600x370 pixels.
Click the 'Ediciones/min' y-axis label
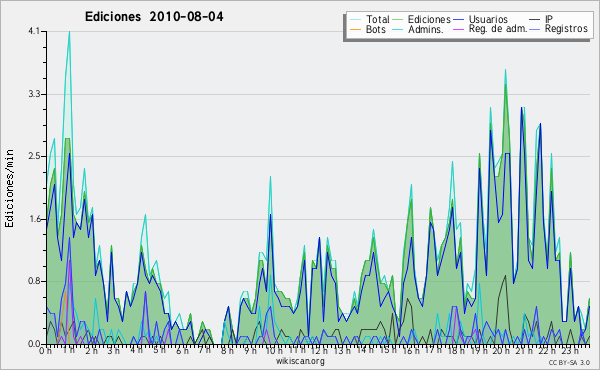point(9,188)
